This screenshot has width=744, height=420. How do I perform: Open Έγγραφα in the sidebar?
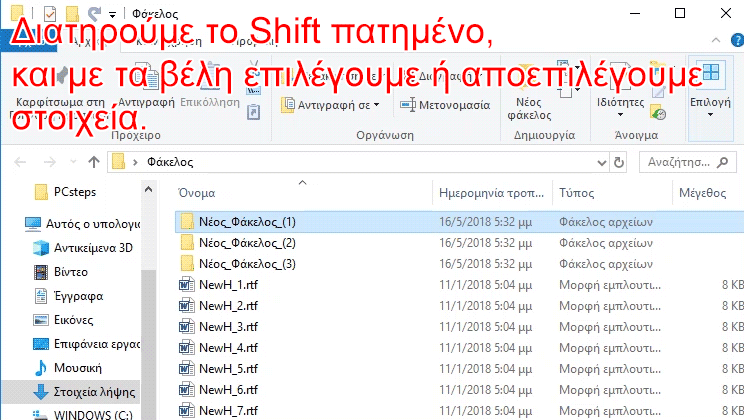coord(69,296)
